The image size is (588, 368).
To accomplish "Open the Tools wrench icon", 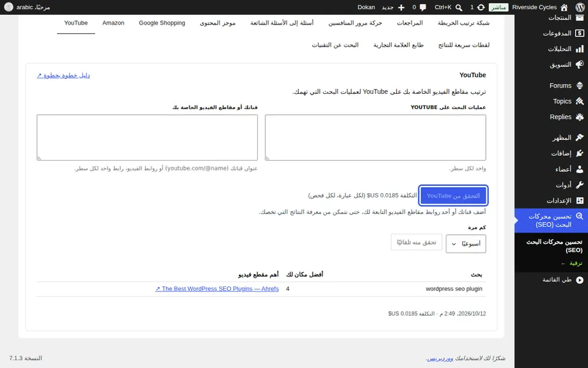I will pos(580,185).
